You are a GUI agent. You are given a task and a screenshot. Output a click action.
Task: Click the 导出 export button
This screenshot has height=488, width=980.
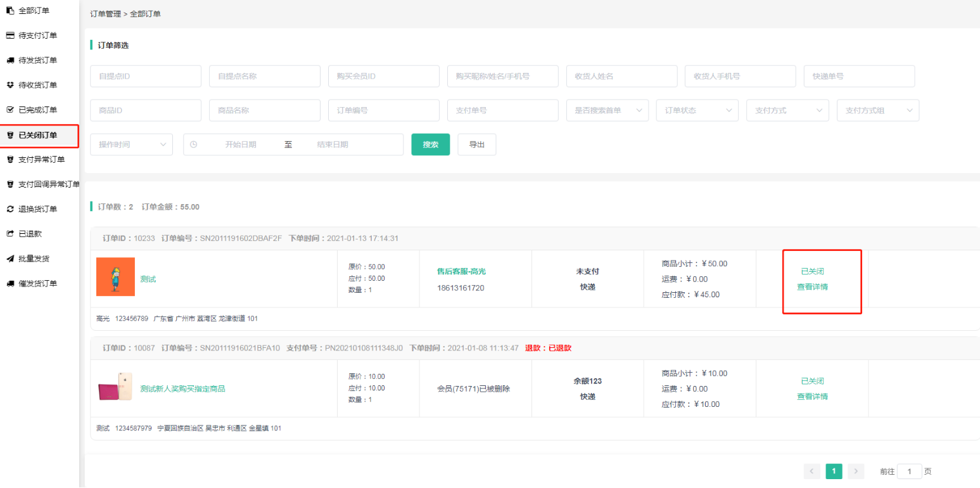pyautogui.click(x=476, y=144)
